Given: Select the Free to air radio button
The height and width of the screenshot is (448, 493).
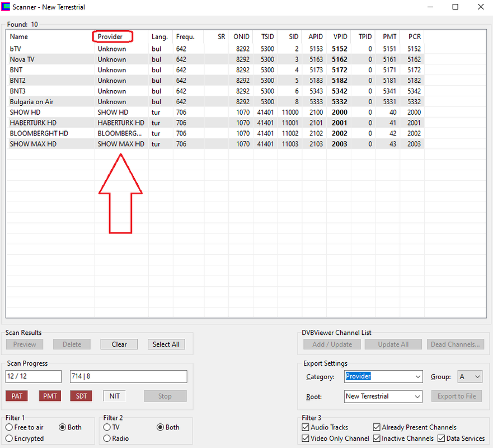Looking at the screenshot, I should click(25, 427).
